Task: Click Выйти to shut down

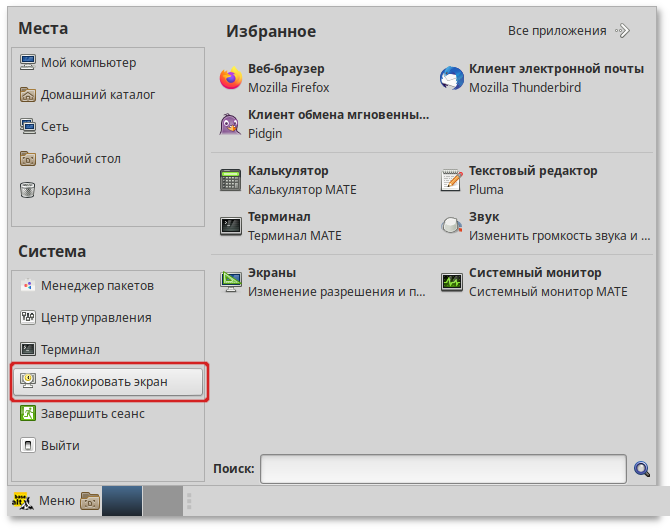Action: pyautogui.click(x=59, y=446)
